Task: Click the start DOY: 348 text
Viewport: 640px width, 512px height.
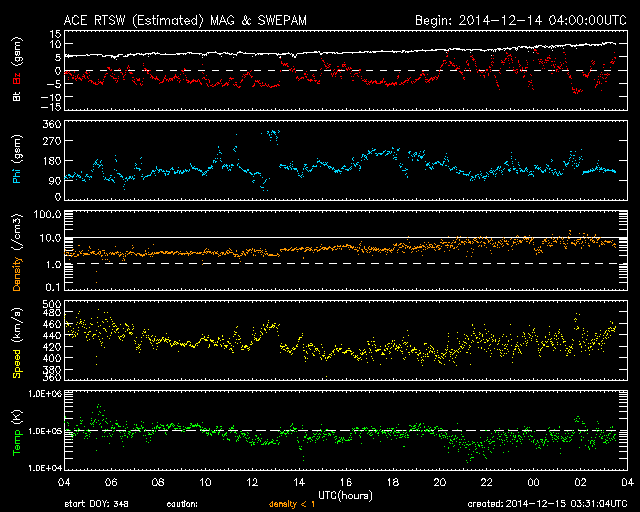Action: [96, 503]
